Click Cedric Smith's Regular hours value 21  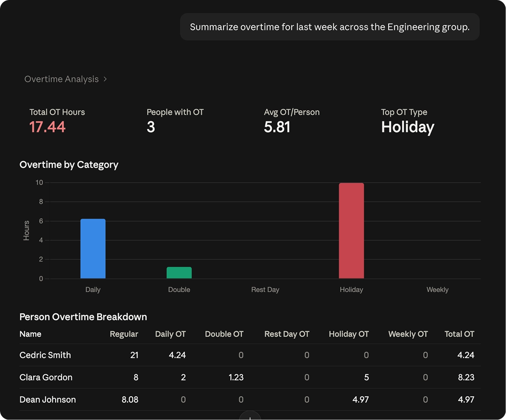[134, 355]
